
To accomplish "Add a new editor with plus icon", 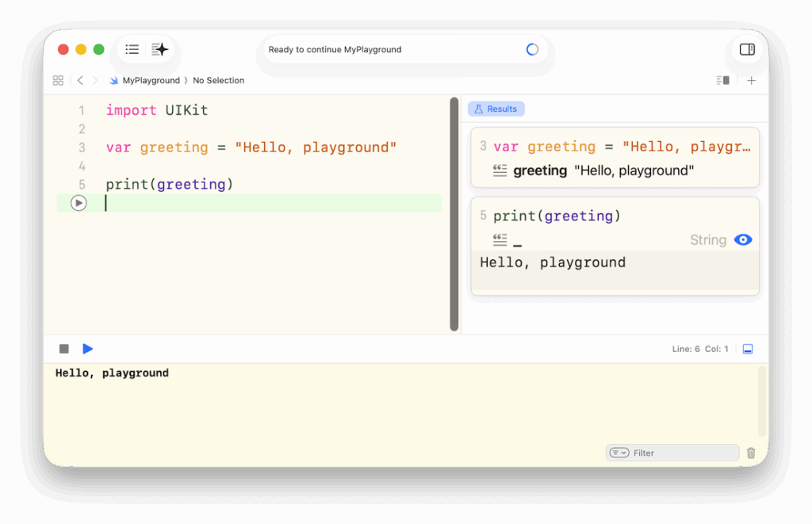I will 752,80.
